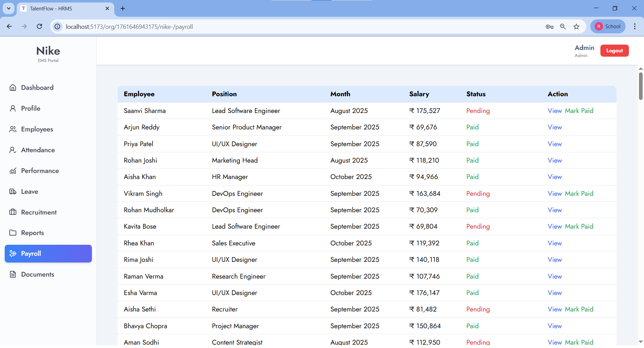Click the Employee column header
Viewport: 644px width, 348px height.
[x=139, y=94]
